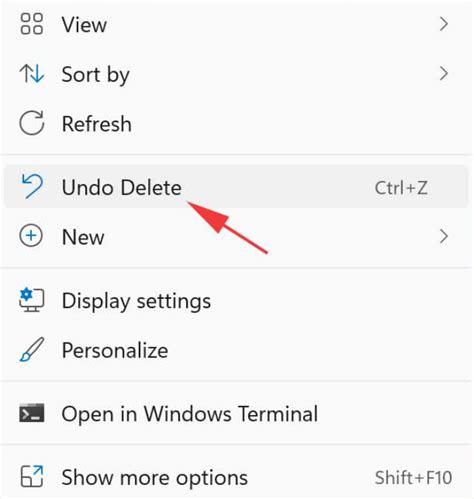This screenshot has width=474, height=499.
Task: Click the black Windows Terminal icon
Action: click(32, 413)
